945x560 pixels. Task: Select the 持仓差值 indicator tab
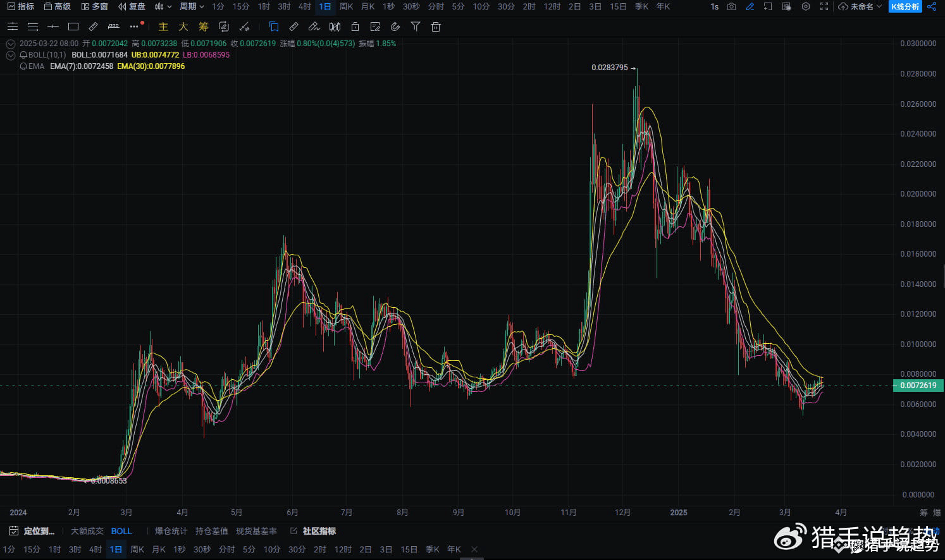pos(212,531)
